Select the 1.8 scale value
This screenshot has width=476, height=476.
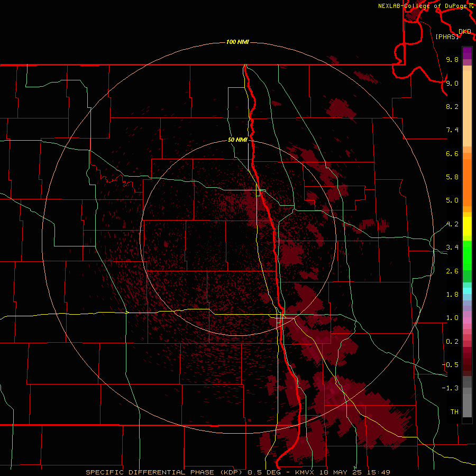click(452, 295)
